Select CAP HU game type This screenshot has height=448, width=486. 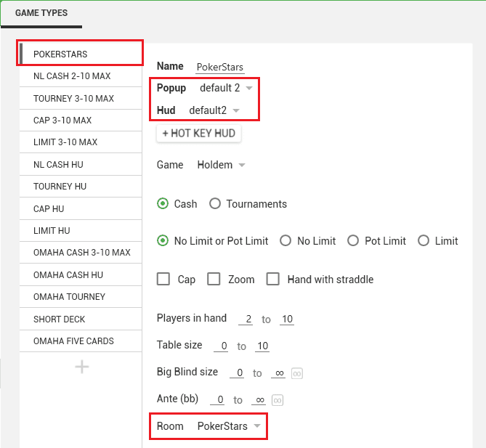(x=81, y=208)
